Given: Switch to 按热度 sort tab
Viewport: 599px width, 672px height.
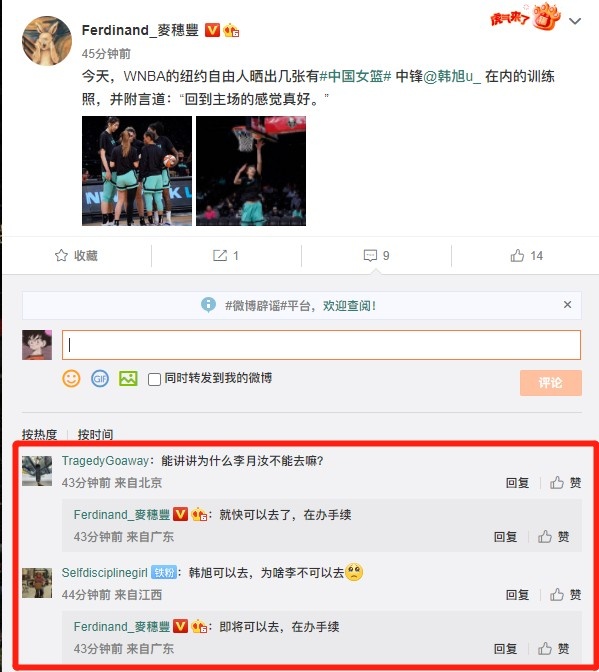Looking at the screenshot, I should click(x=39, y=435).
